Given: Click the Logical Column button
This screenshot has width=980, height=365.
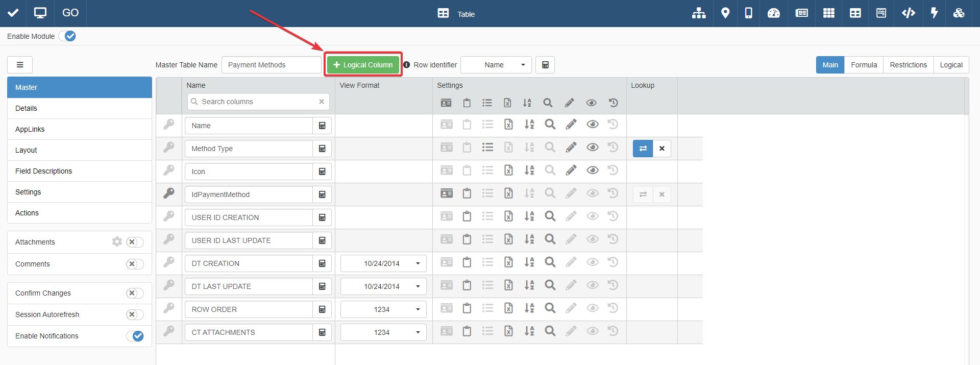Looking at the screenshot, I should [363, 65].
